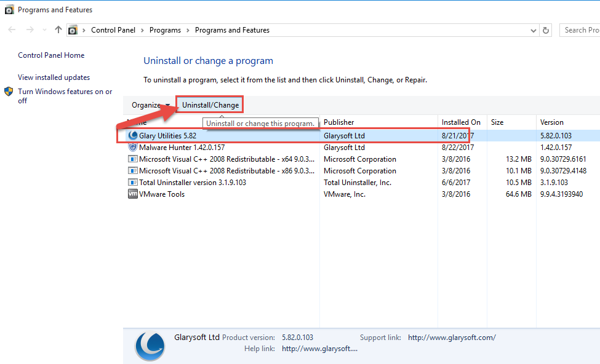Screen dimensions: 600x364
Task: Select Total Uninstaller version 3.1.9.103 row
Action: click(362, 183)
